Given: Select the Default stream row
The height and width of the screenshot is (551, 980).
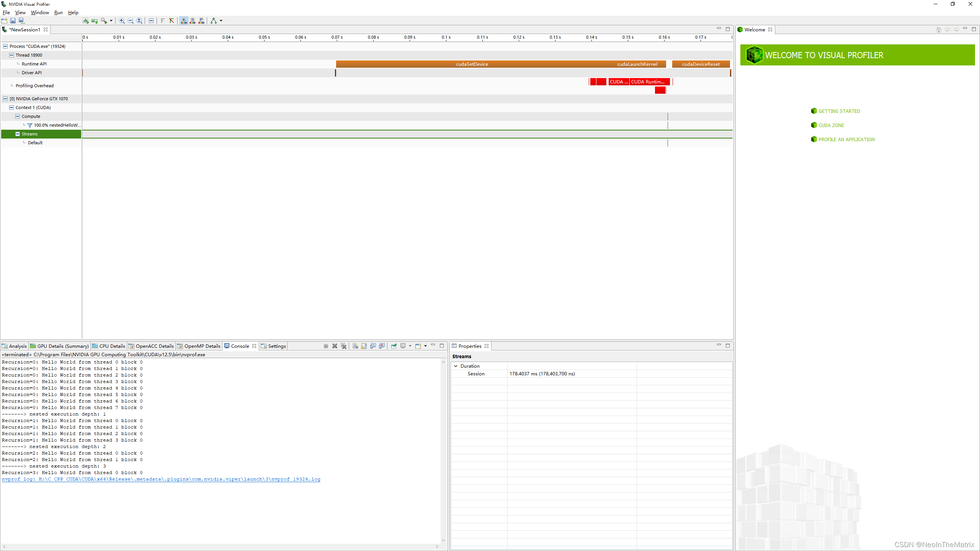Looking at the screenshot, I should point(41,143).
